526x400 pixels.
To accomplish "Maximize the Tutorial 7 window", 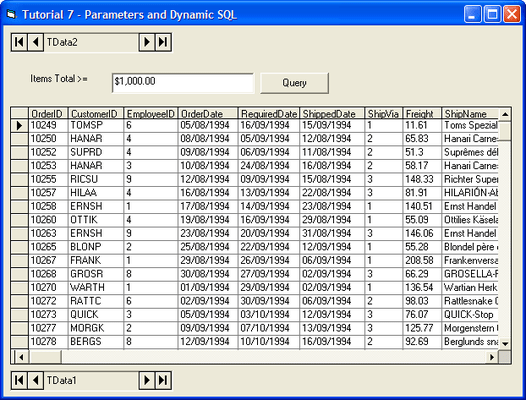I will pyautogui.click(x=492, y=14).
